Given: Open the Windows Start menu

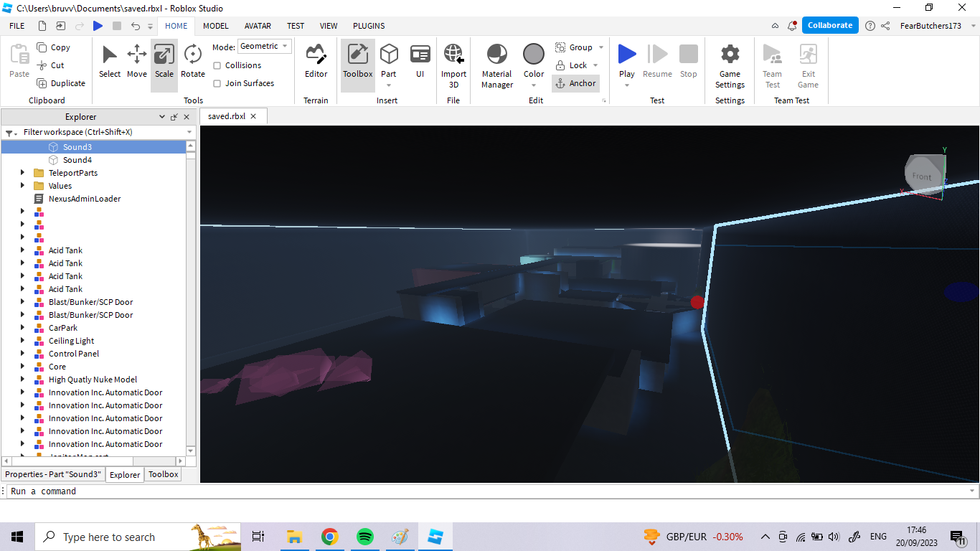Looking at the screenshot, I should click(x=17, y=537).
